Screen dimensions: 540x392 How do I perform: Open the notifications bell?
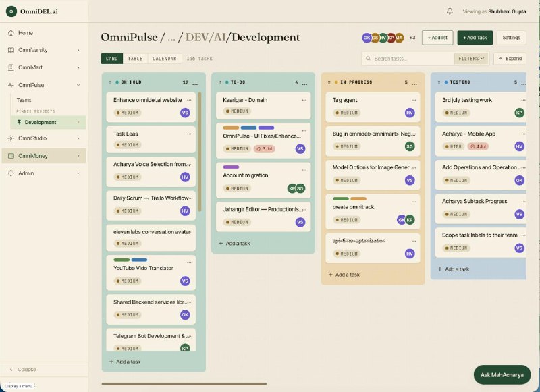coord(450,11)
